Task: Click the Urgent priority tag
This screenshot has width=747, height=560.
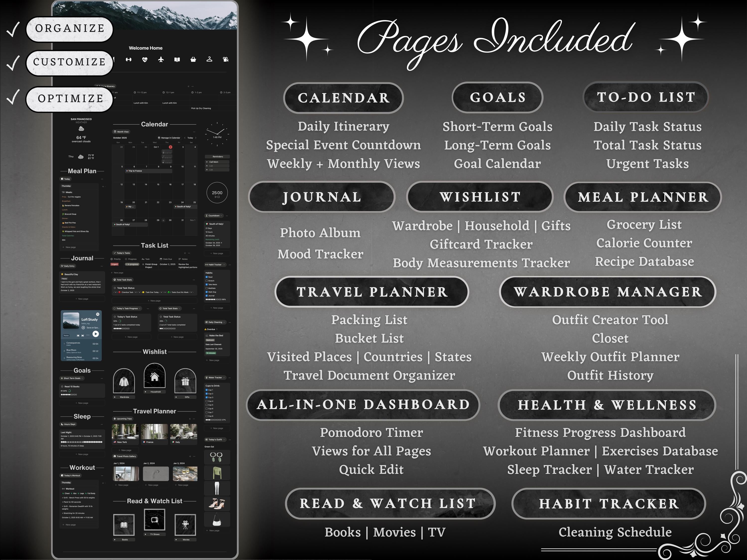Action: pyautogui.click(x=115, y=264)
